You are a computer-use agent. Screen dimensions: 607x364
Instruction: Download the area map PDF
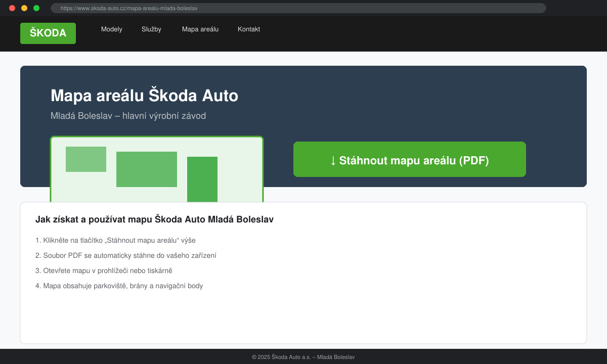pos(410,159)
